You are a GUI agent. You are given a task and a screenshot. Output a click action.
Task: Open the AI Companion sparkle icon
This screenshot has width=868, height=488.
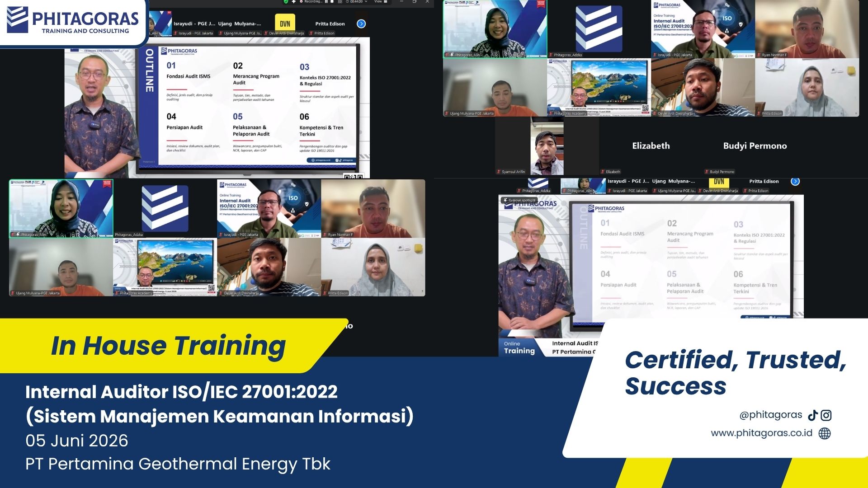tap(294, 1)
